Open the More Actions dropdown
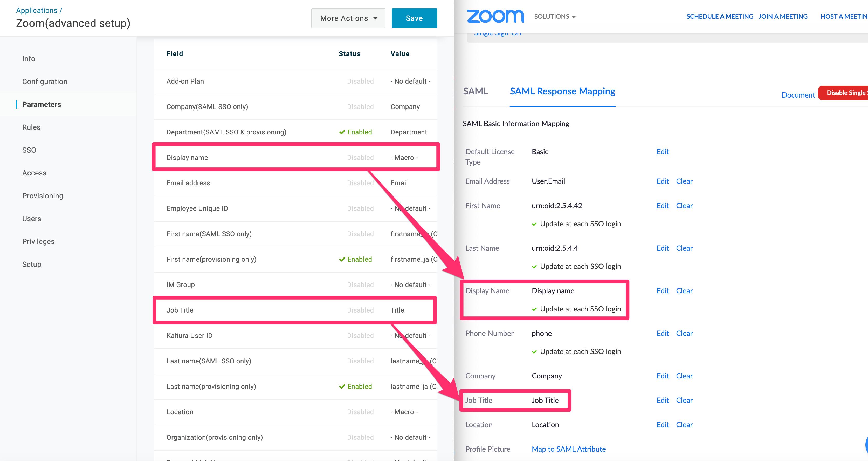 click(x=348, y=18)
